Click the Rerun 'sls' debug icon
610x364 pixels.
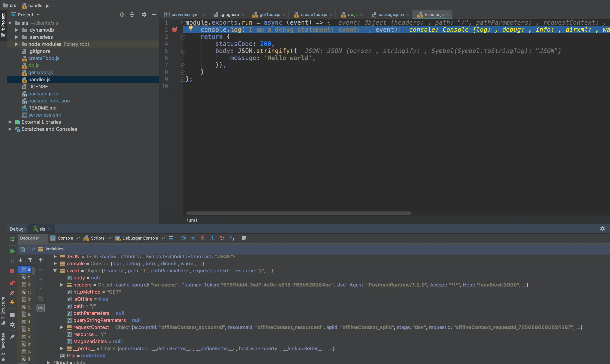tap(12, 239)
